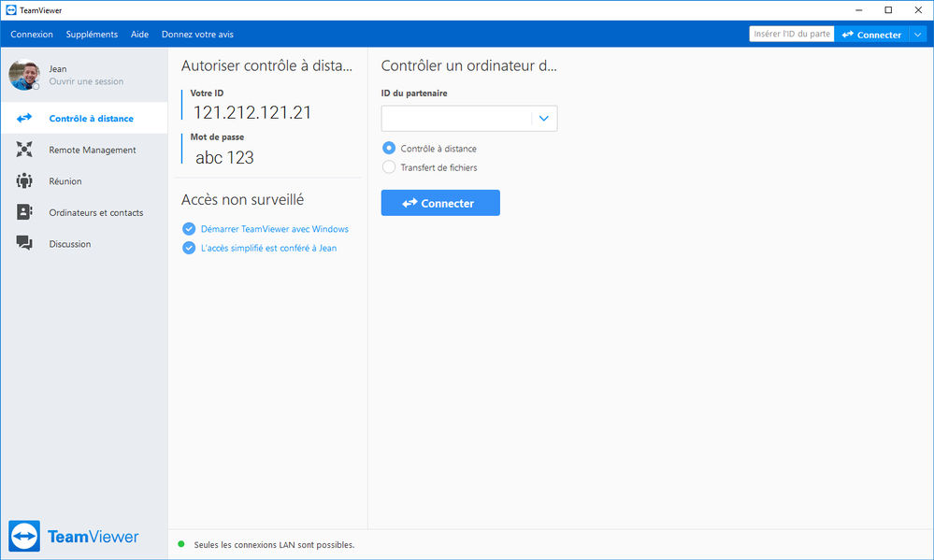Screen dimensions: 934x560
Task: Click Ouvrir une session under Jean
Action: [x=86, y=81]
